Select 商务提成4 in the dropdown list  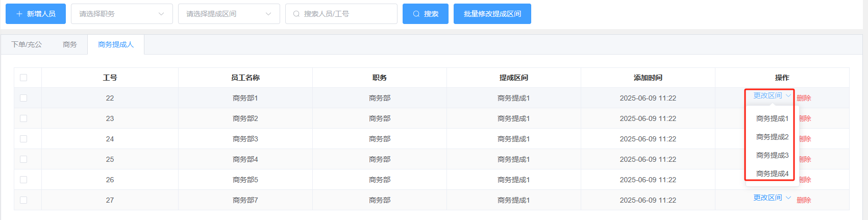click(772, 174)
